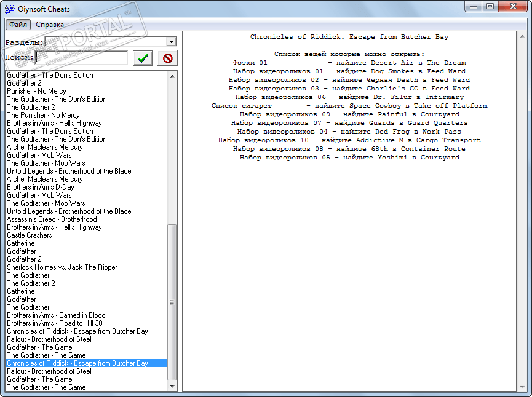Select highlighted "Chronicles of Riddick - Escape from Butcher Bay"
The image size is (532, 397).
(x=86, y=363)
